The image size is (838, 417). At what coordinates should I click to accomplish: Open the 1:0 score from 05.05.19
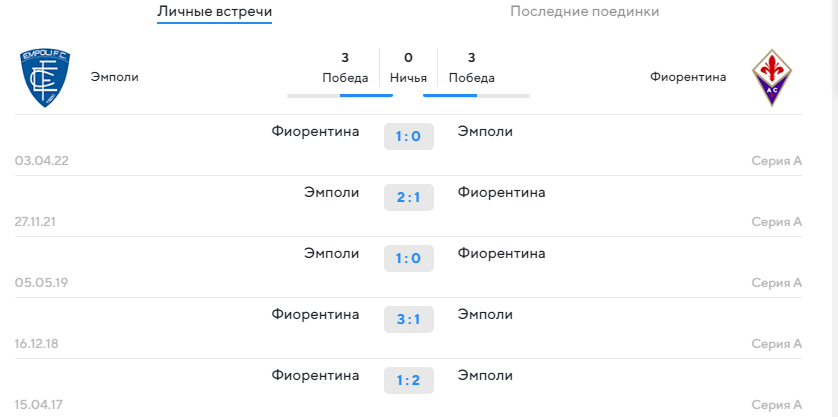click(409, 259)
